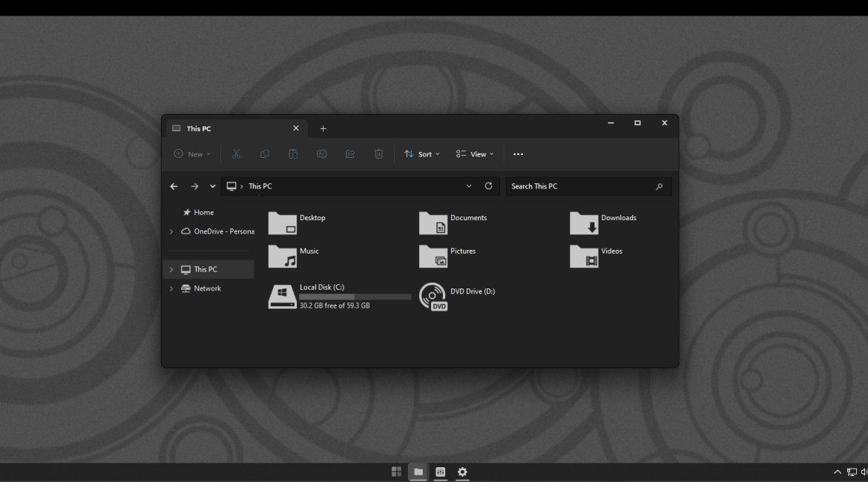This screenshot has height=482, width=868.
Task: Expand the OneDrive tree node chevron
Action: 171,231
